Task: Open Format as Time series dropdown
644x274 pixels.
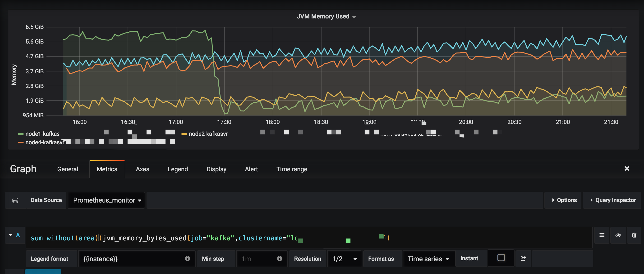Action: tap(428, 259)
